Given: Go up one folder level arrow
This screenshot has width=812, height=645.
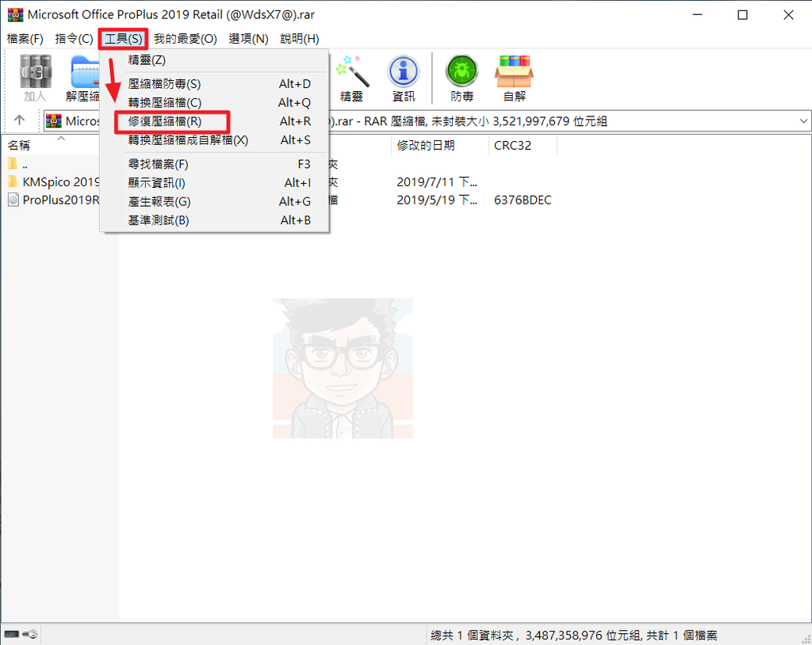Looking at the screenshot, I should coord(20,120).
